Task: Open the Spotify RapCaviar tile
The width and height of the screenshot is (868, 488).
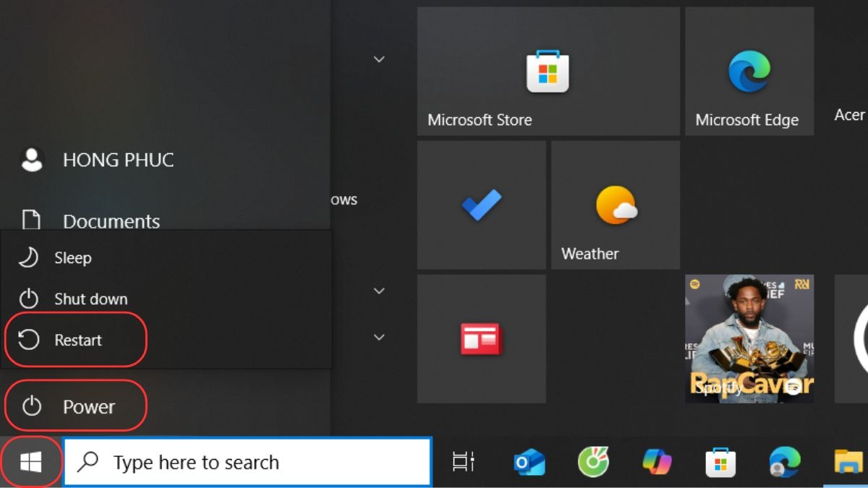Action: pos(749,338)
